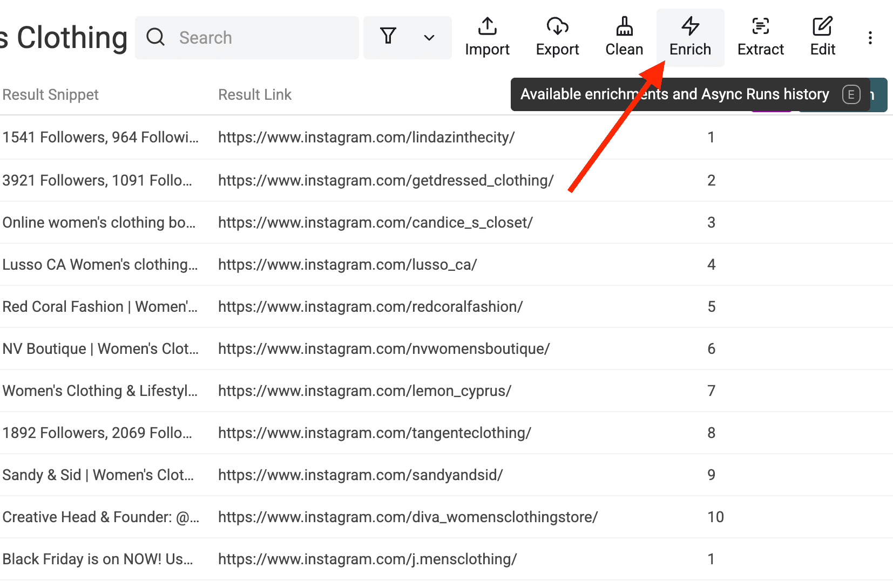Click the Edit pencil icon

coord(822,27)
